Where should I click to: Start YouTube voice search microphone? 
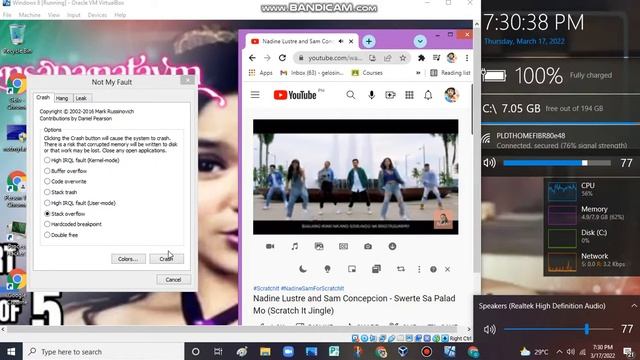pos(371,95)
